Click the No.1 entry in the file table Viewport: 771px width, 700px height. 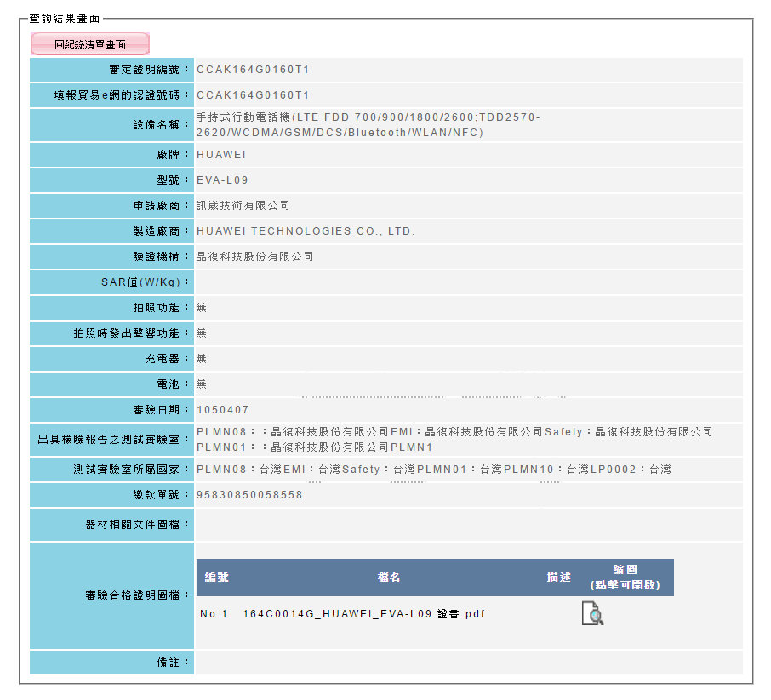tap(214, 614)
